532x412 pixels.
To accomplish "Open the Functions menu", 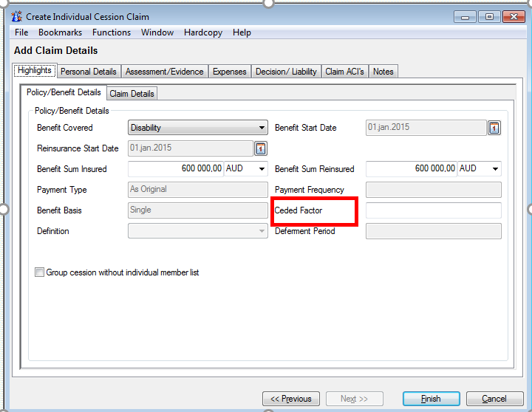I will (x=112, y=32).
